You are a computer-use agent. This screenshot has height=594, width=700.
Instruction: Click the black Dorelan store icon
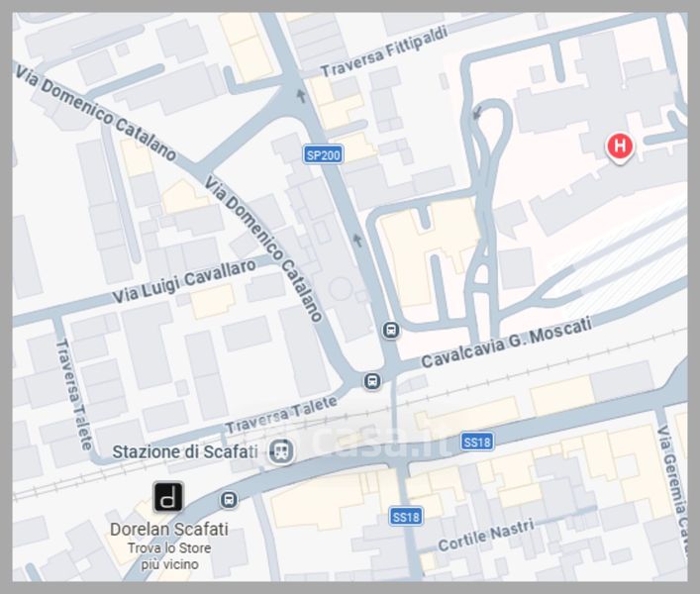168,497
